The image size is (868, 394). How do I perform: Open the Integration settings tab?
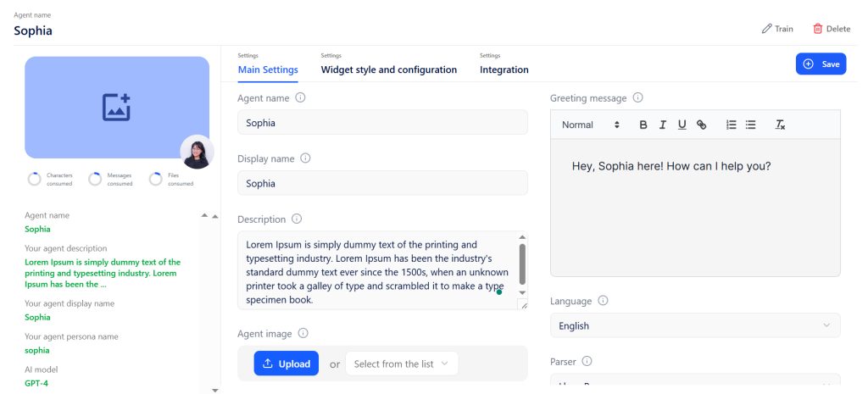(x=504, y=69)
